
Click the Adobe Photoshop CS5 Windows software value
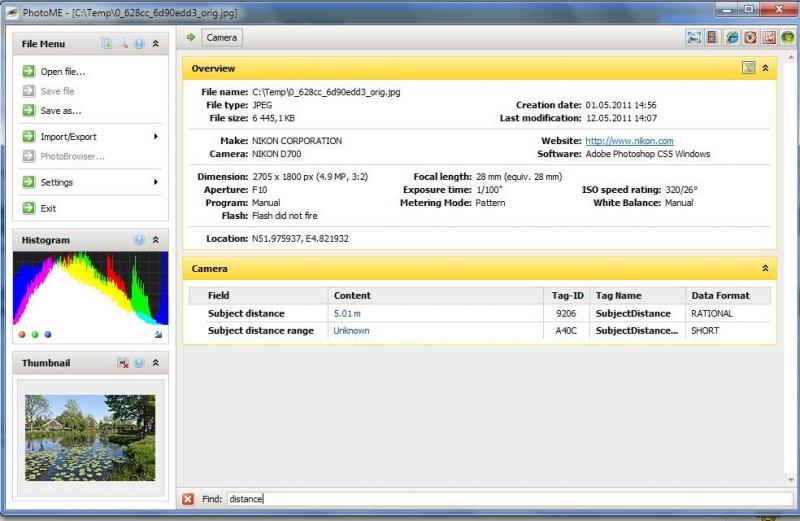pos(647,154)
